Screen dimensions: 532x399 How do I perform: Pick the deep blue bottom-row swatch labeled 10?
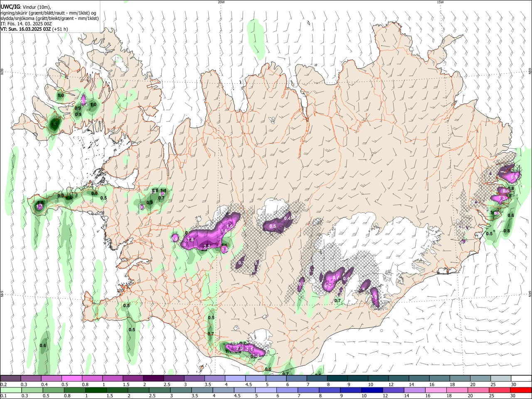[372, 390]
